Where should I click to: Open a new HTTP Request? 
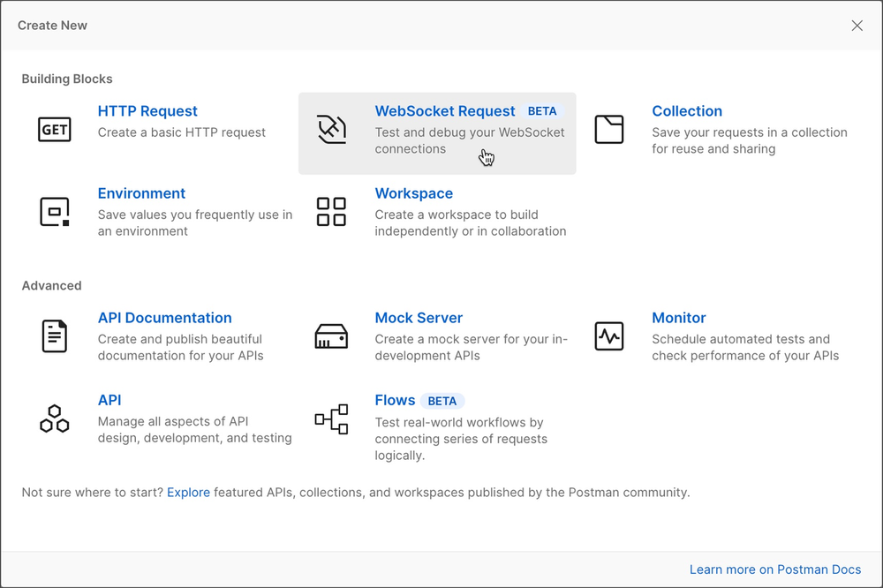click(147, 110)
